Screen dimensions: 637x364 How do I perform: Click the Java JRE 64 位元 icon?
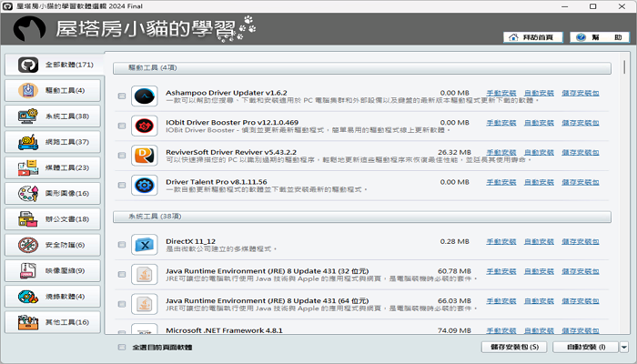point(144,304)
